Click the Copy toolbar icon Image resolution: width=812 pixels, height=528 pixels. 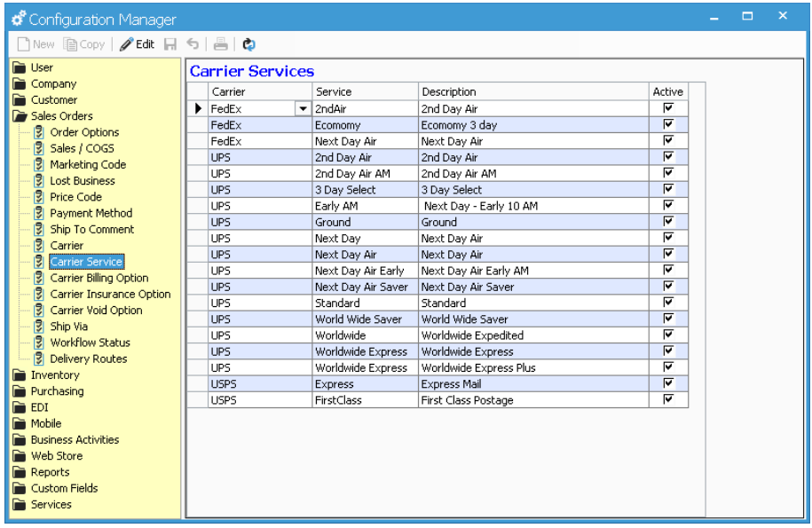click(70, 44)
